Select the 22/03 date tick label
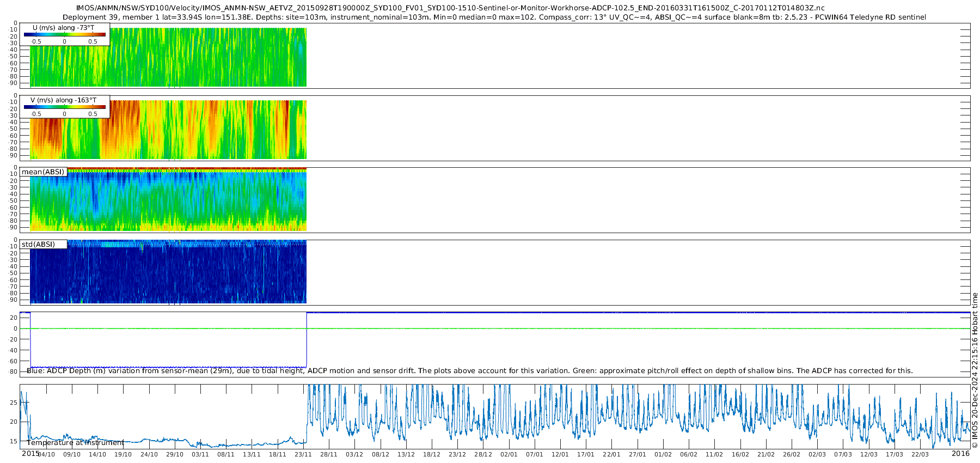Image resolution: width=980 pixels, height=463 pixels. tap(920, 454)
